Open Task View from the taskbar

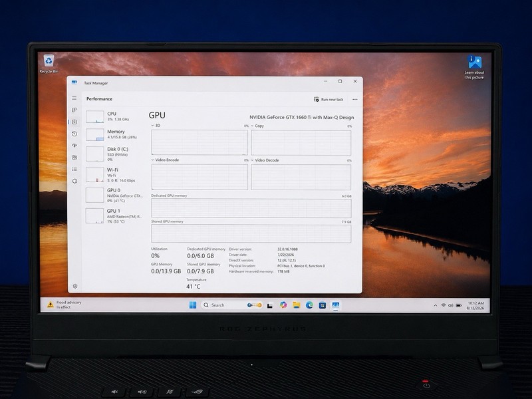tap(270, 305)
